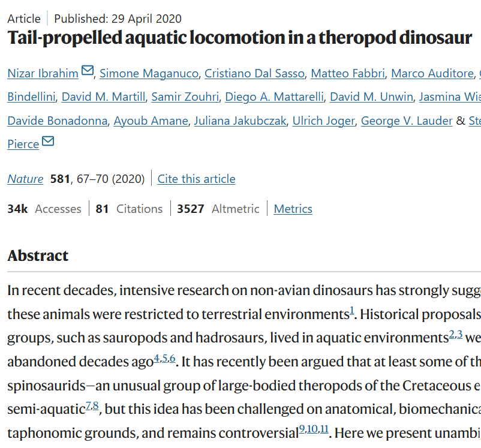481x448 pixels.
Task: Click Davide Bonadonna author link
Action: [x=58, y=121]
